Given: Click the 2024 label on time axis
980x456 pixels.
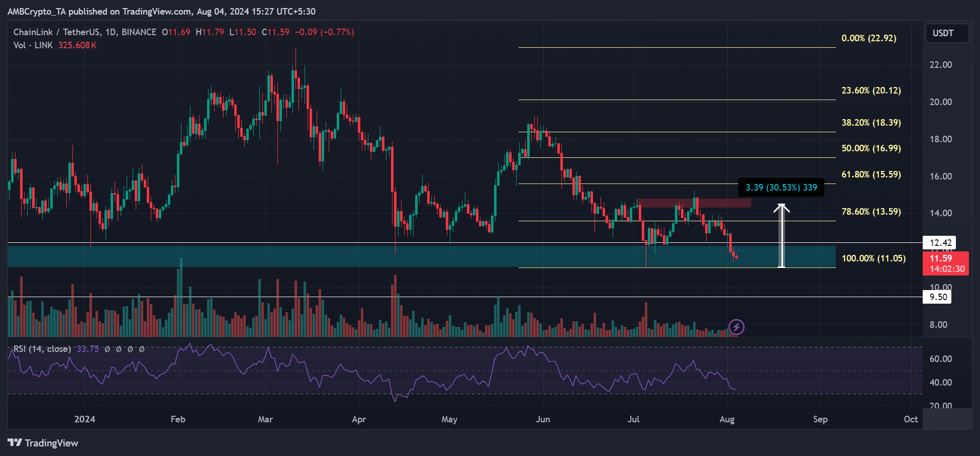Looking at the screenshot, I should 84,419.
